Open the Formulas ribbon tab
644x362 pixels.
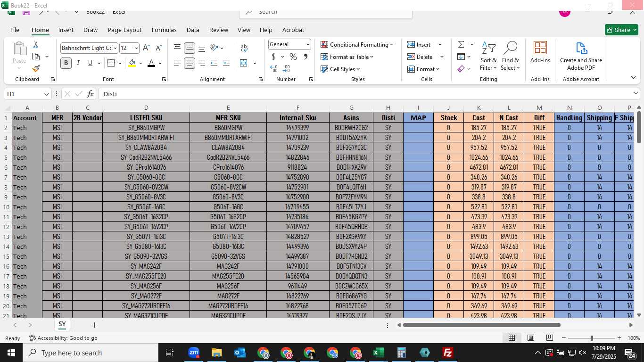point(164,30)
